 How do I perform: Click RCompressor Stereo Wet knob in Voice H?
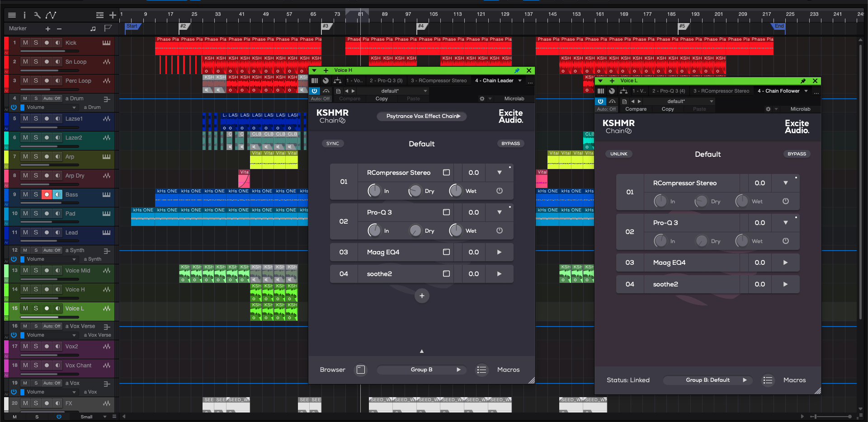[x=456, y=191]
